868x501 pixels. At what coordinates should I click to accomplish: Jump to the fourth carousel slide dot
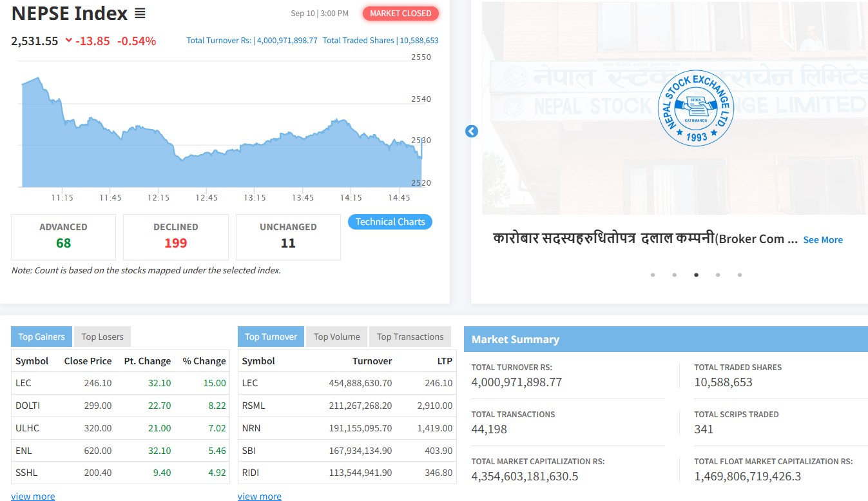718,275
